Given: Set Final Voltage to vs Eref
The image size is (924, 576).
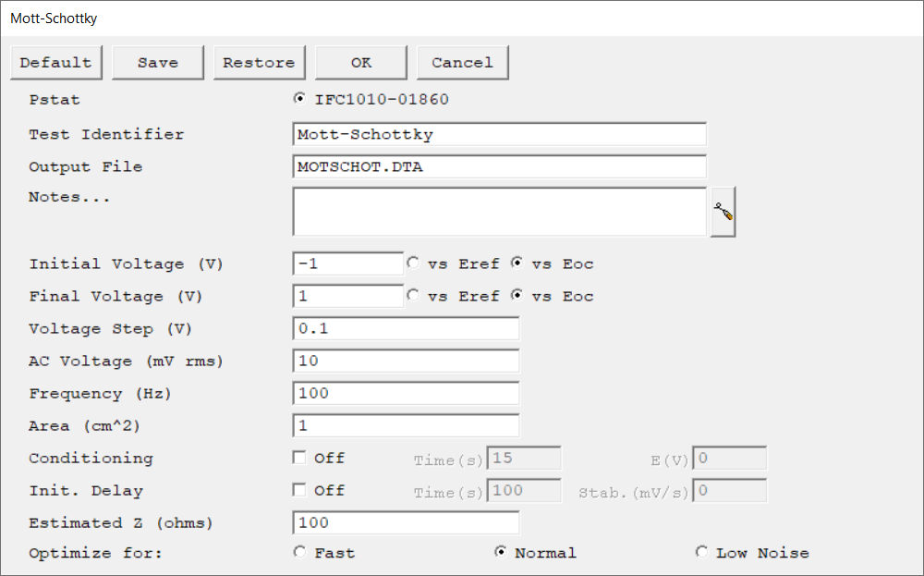Looking at the screenshot, I should coord(413,295).
